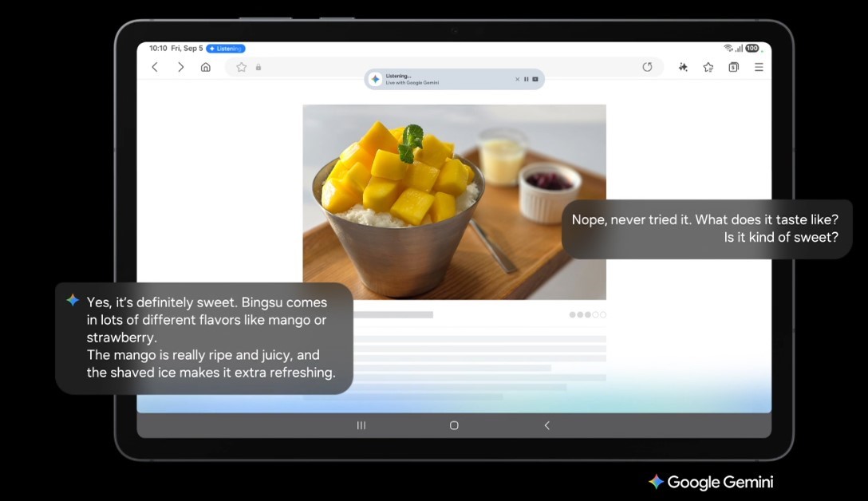Open the browser hamburger menu
The image size is (868, 501).
click(759, 67)
